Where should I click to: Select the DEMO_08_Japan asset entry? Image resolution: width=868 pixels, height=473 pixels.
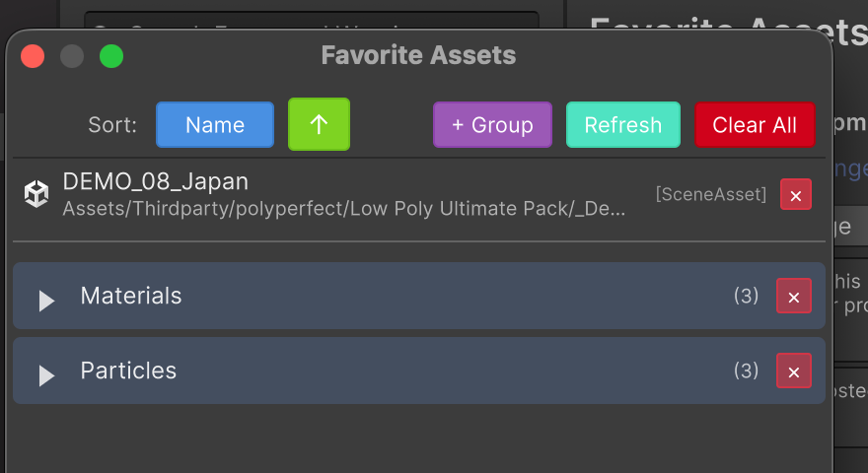pos(419,195)
